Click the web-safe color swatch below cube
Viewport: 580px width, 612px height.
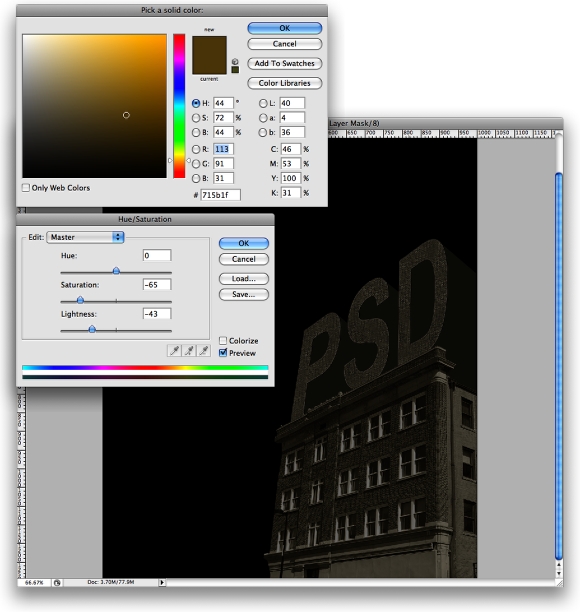point(235,70)
